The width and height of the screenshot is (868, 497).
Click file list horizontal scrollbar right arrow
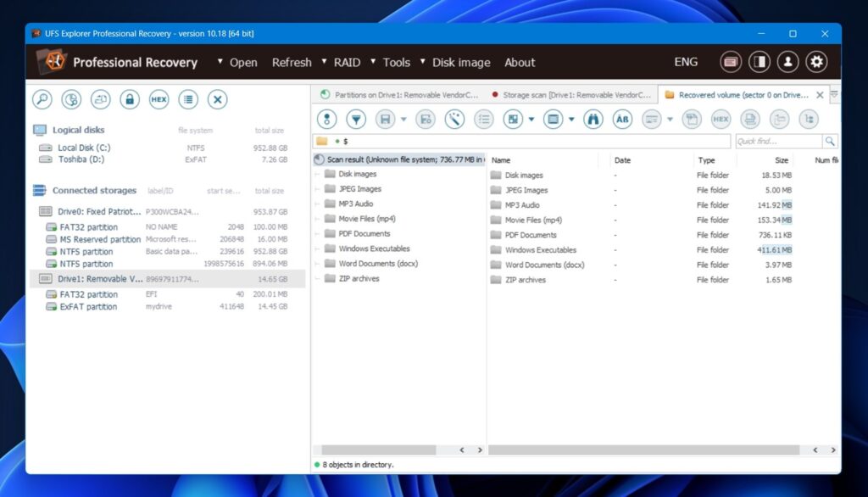point(833,450)
